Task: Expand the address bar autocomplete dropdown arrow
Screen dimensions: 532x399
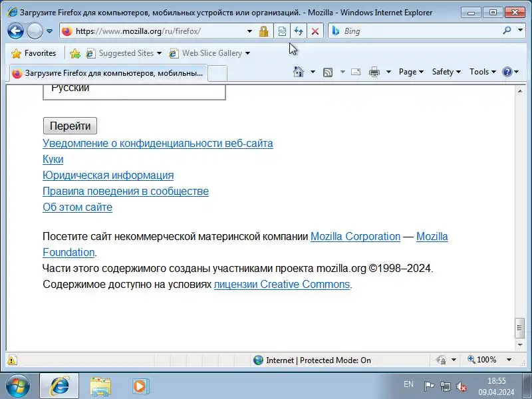Action: [x=249, y=31]
